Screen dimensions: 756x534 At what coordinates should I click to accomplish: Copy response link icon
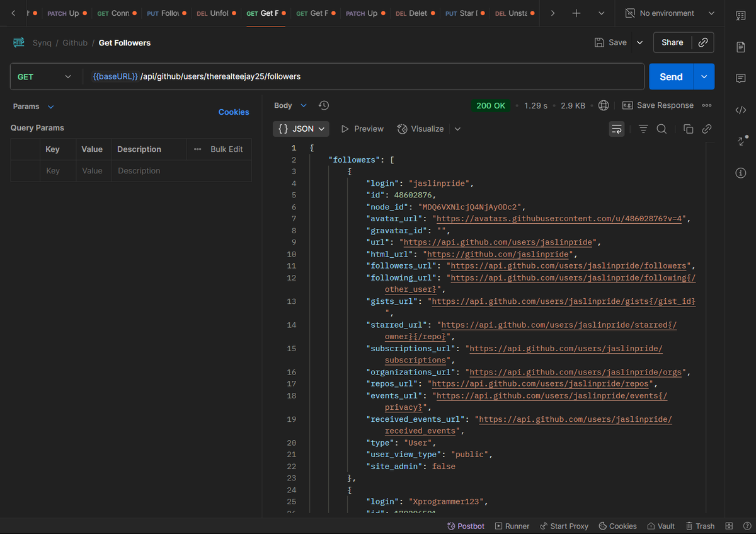click(707, 129)
